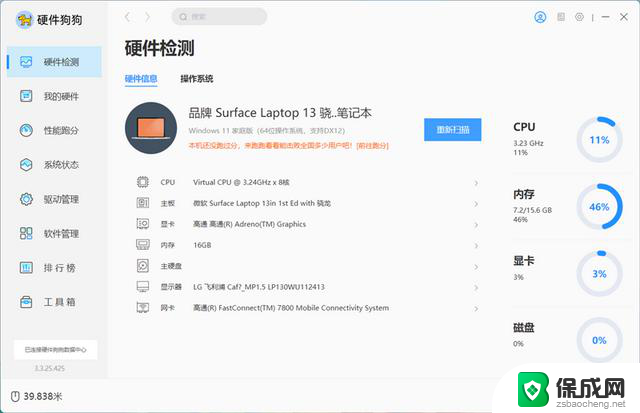Click the CPU 11% usage ring
This screenshot has height=413, width=640.
click(x=599, y=140)
